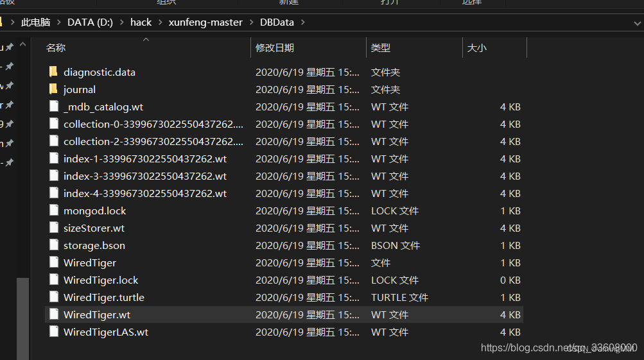The width and height of the screenshot is (644, 360).
Task: Select file icon of collection-0 wt file
Action: [54, 124]
